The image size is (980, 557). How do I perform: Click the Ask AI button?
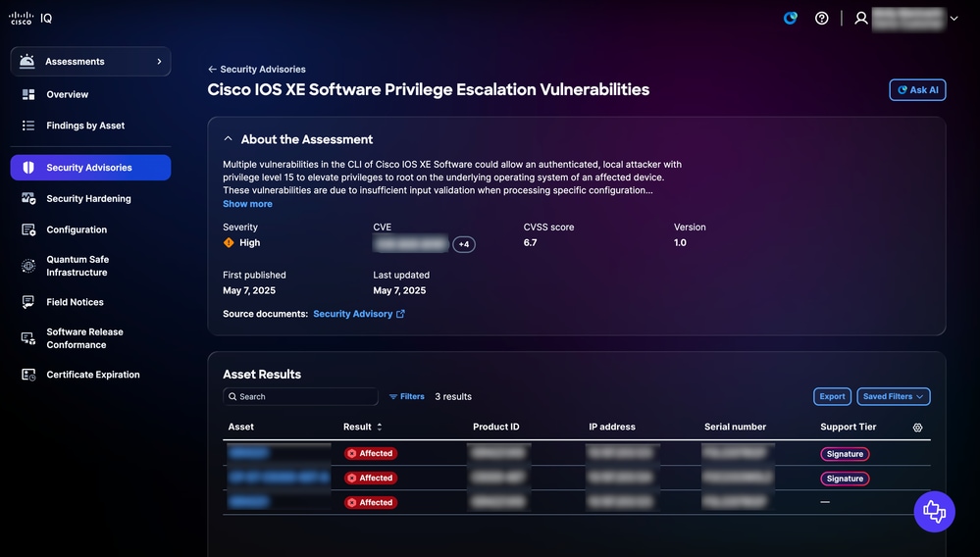pos(917,90)
